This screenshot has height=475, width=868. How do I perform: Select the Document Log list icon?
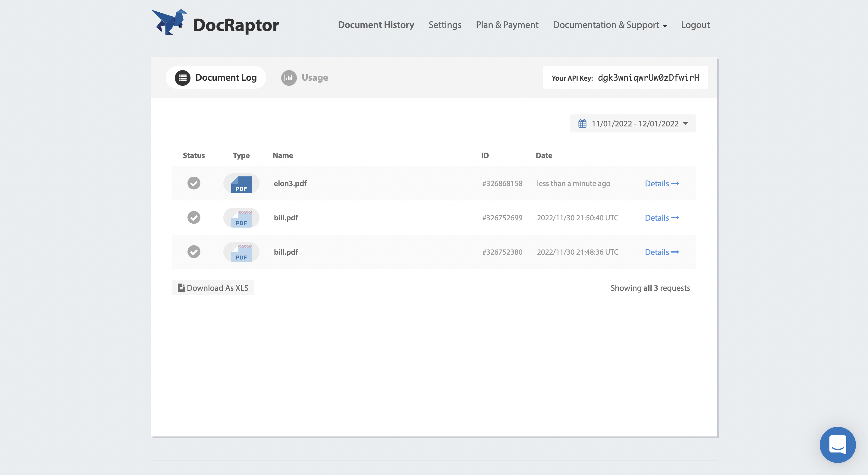tap(182, 77)
